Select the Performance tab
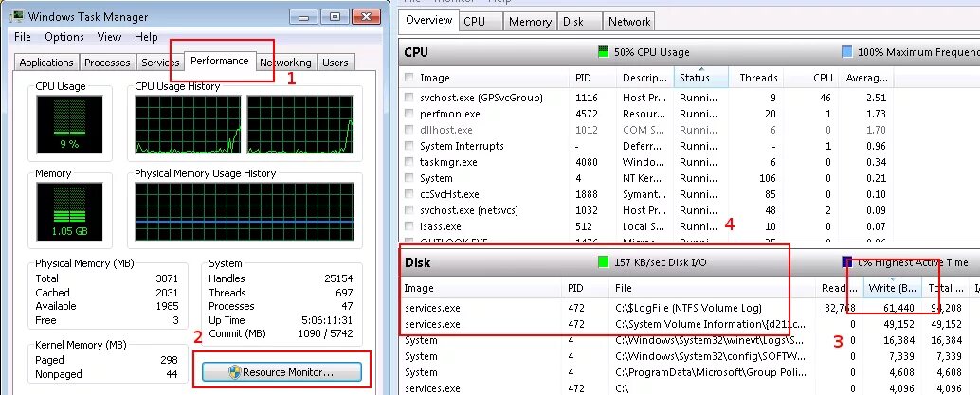This screenshot has height=395, width=980. tap(219, 61)
